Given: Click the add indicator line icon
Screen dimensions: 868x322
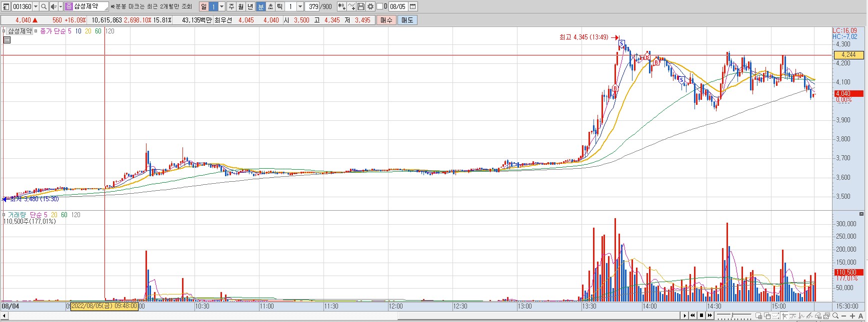Looking at the screenshot, I should 351,6.
